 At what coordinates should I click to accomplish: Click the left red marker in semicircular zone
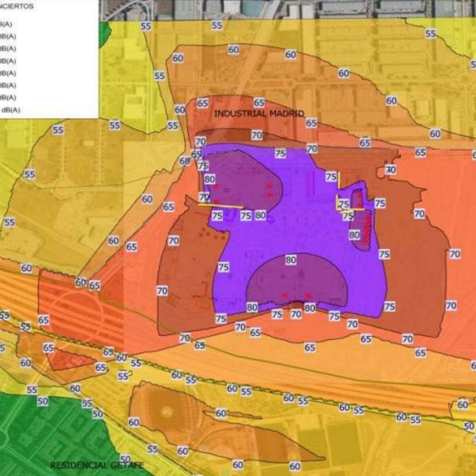pos(284,295)
